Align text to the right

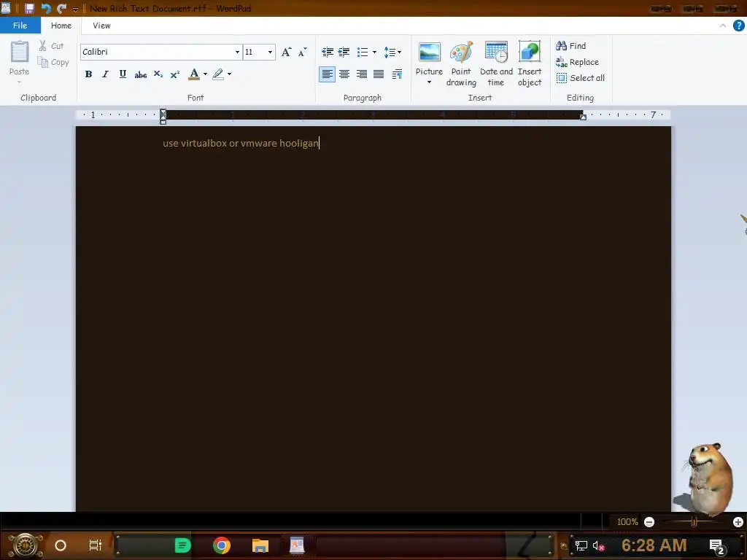362,74
